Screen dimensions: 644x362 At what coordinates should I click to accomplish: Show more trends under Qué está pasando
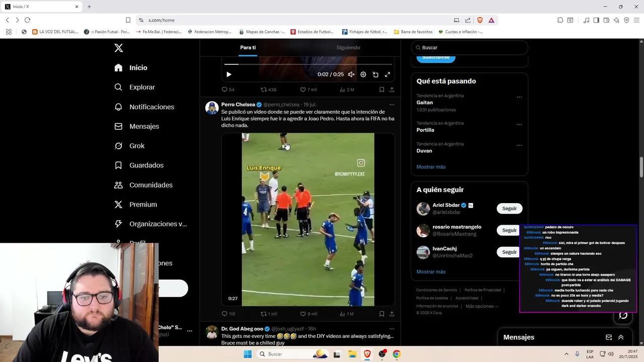(431, 167)
